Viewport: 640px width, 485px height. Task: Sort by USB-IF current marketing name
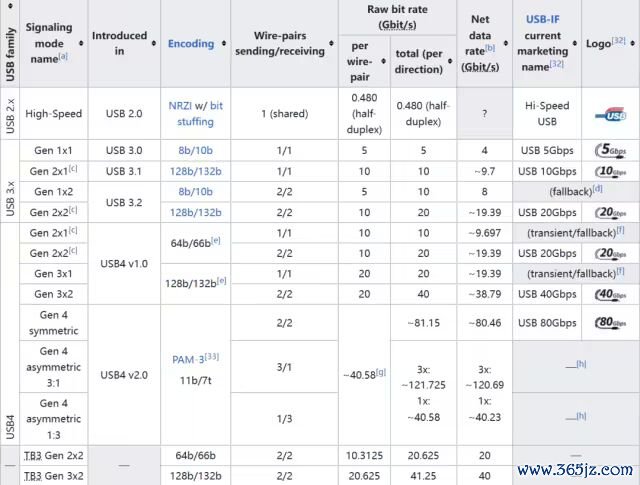click(575, 43)
